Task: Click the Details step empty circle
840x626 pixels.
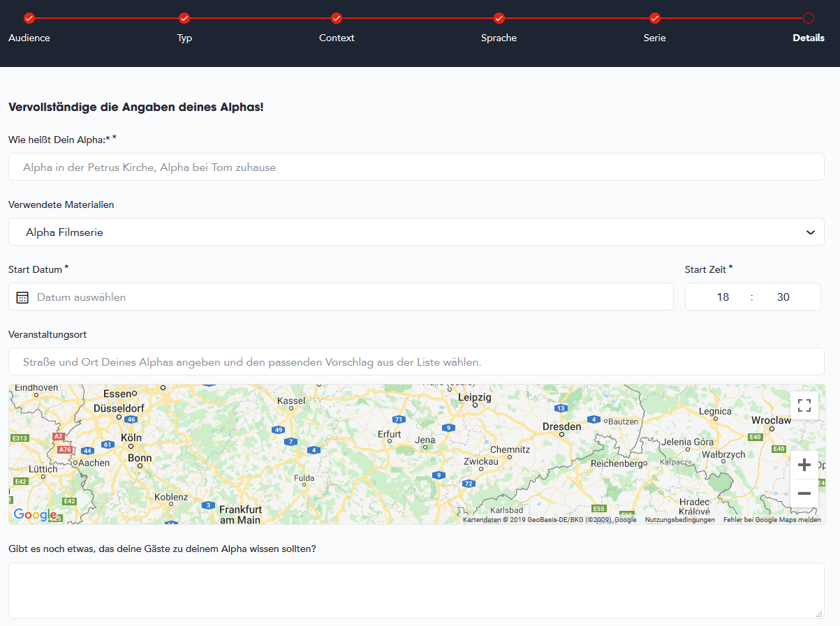Action: click(x=809, y=18)
